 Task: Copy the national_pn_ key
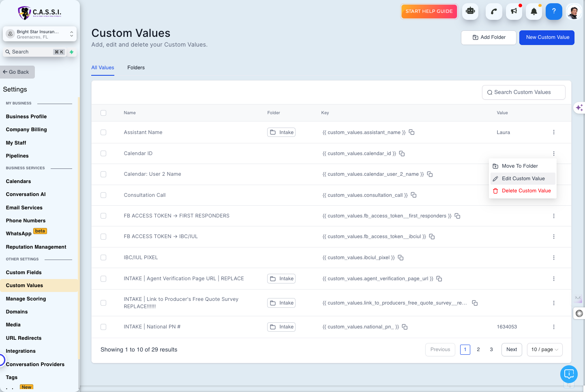pos(405,327)
